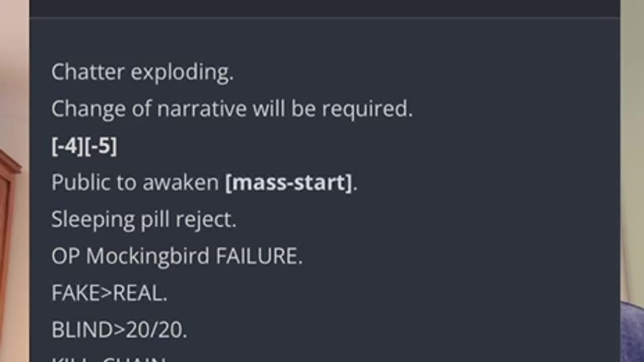
Task: Click the words "Public to awaken"
Action: (135, 183)
